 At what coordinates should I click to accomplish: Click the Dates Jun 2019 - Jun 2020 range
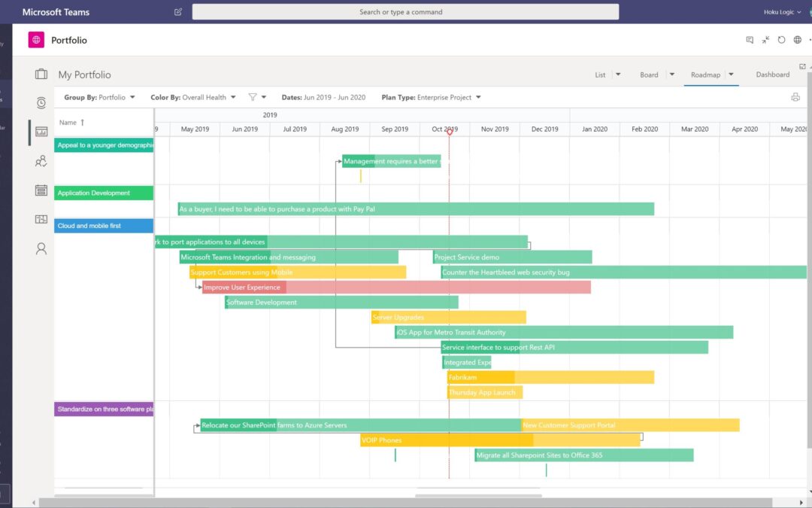coord(323,97)
